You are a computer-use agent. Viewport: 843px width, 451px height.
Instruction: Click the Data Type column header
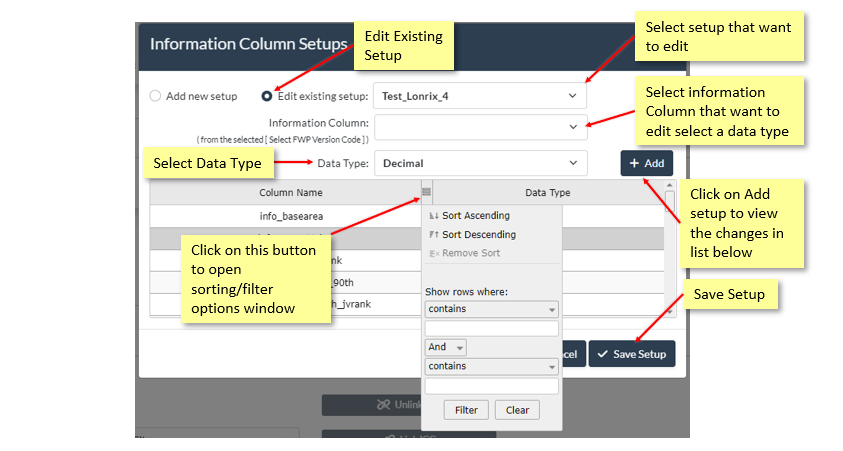point(548,192)
